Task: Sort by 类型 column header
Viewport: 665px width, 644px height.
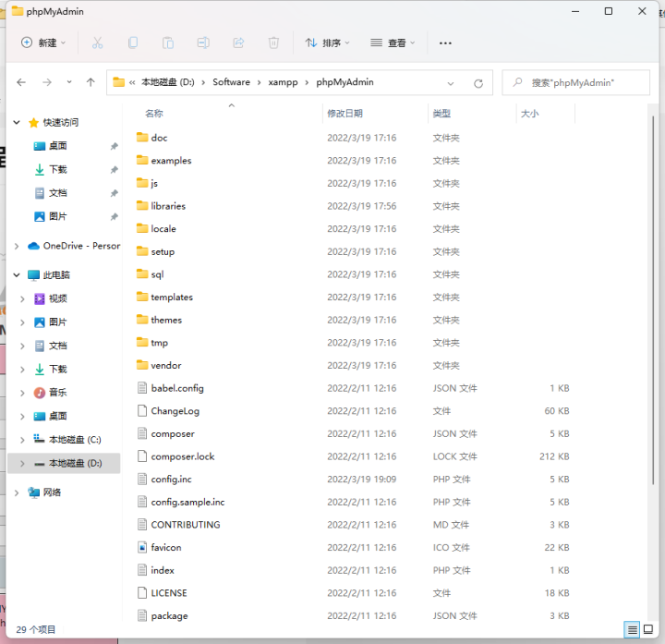Action: pos(441,114)
